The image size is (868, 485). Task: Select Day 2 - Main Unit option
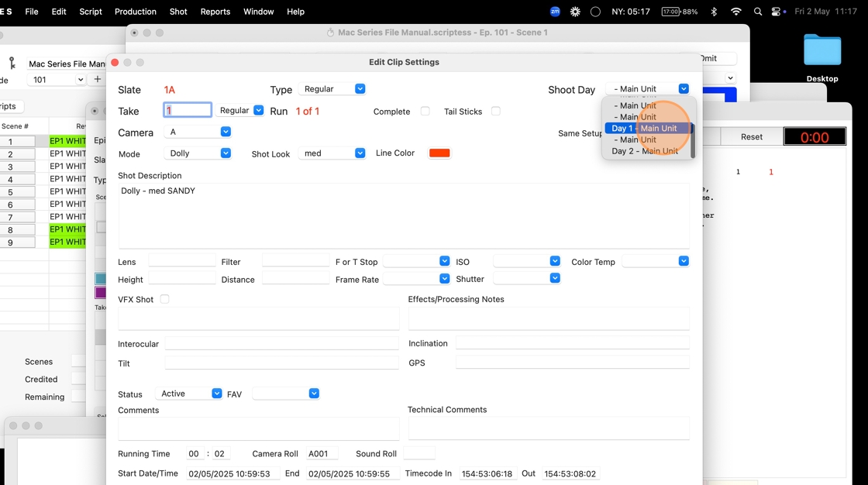point(646,150)
